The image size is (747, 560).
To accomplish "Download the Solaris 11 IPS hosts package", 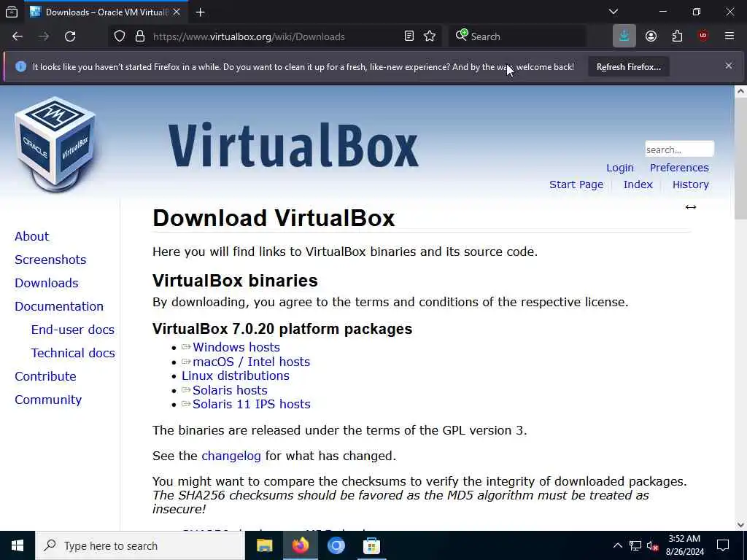I will point(251,404).
